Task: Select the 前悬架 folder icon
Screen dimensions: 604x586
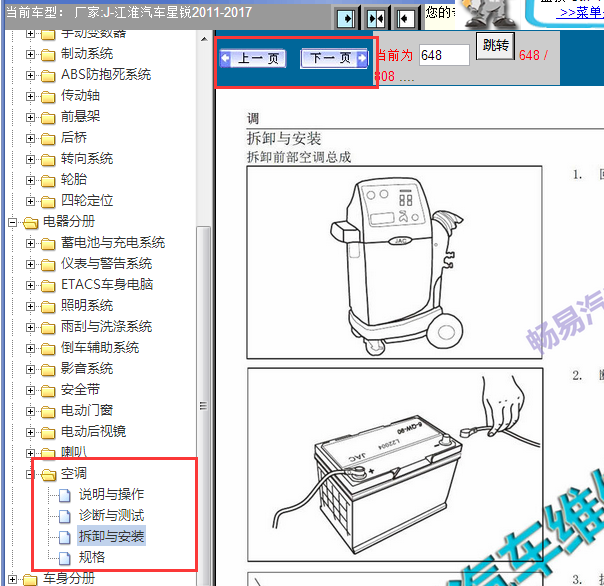Action: (48, 118)
